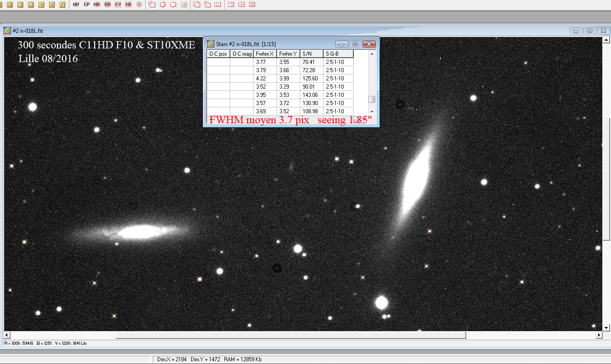Click the status text 'V = 1208 : 1641 Lin'
The image size is (611, 364).
tap(71, 343)
